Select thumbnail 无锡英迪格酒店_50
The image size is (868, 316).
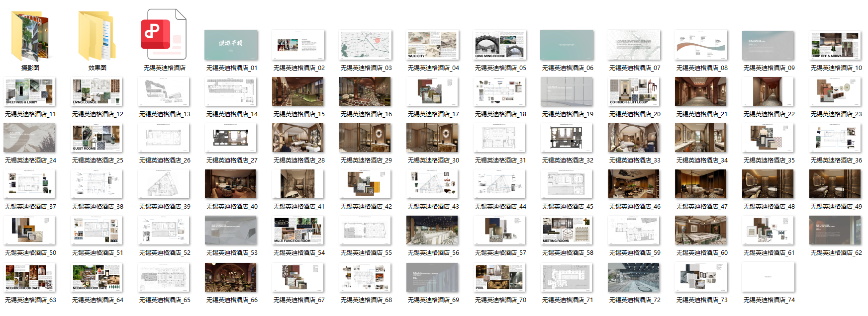[30, 230]
